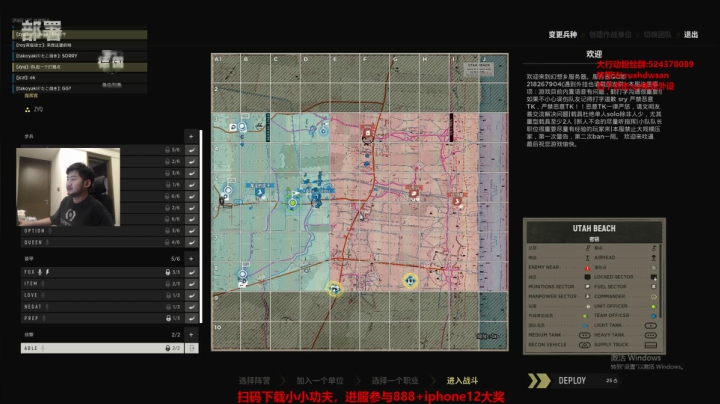Click the UTAH BEACH legend scrollbar
Viewport: 720px width, 404px height.
point(661,281)
